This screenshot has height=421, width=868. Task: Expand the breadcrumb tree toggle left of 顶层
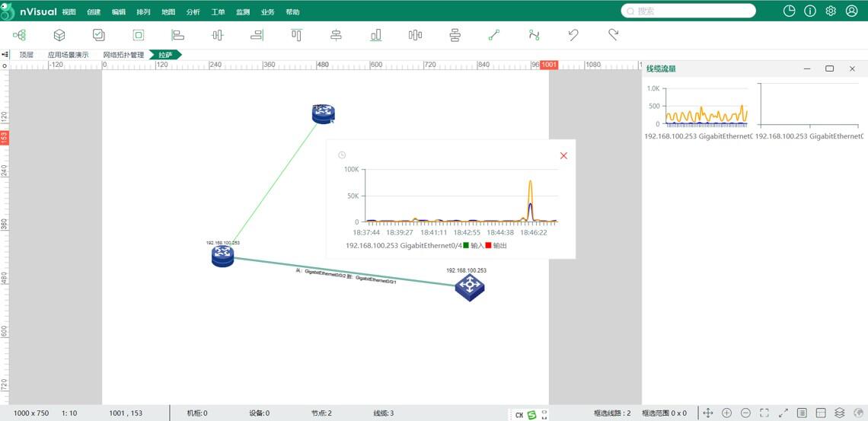5,55
